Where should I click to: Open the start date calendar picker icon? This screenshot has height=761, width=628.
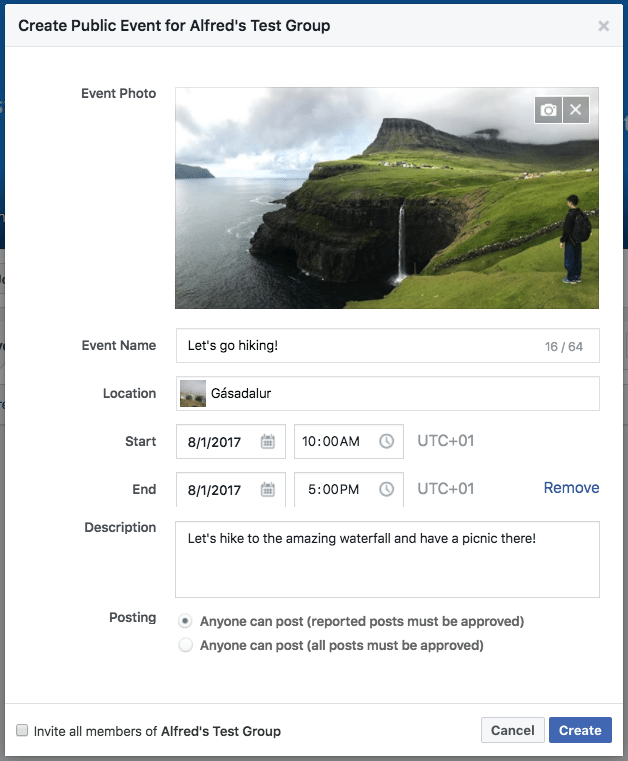click(x=268, y=442)
